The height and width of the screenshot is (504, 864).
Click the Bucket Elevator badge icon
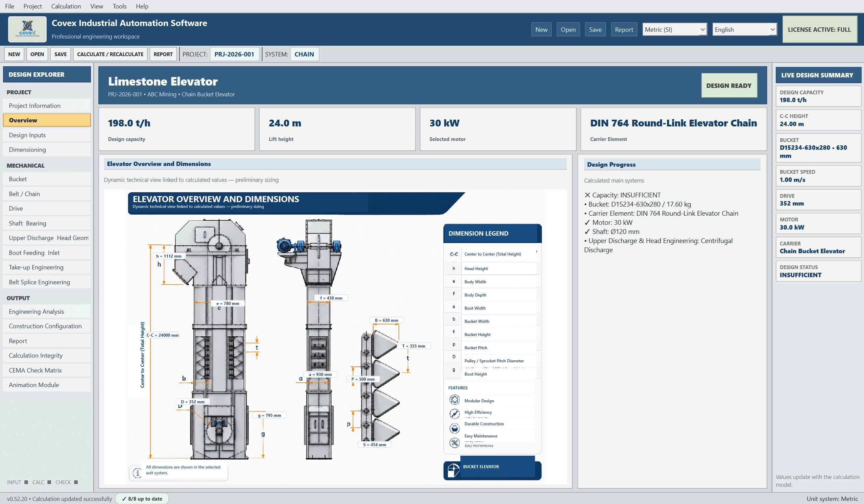coord(453,470)
